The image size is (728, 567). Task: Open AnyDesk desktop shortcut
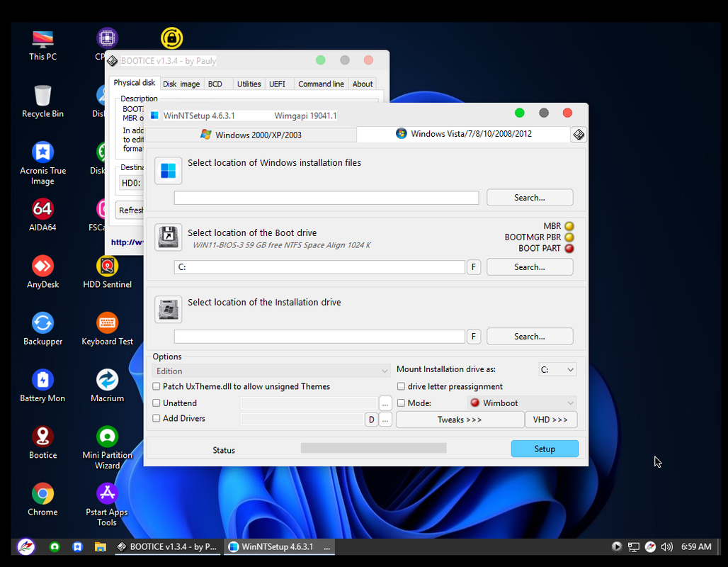pyautogui.click(x=42, y=272)
